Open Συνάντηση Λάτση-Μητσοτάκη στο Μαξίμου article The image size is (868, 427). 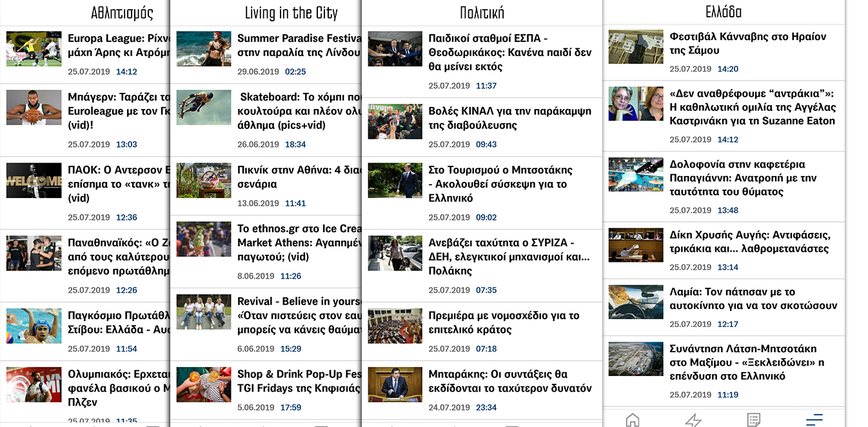pos(746,362)
